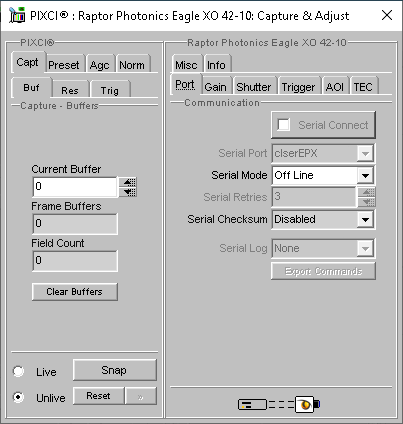Click the Serial Retries label
The image size is (403, 424).
tap(235, 197)
